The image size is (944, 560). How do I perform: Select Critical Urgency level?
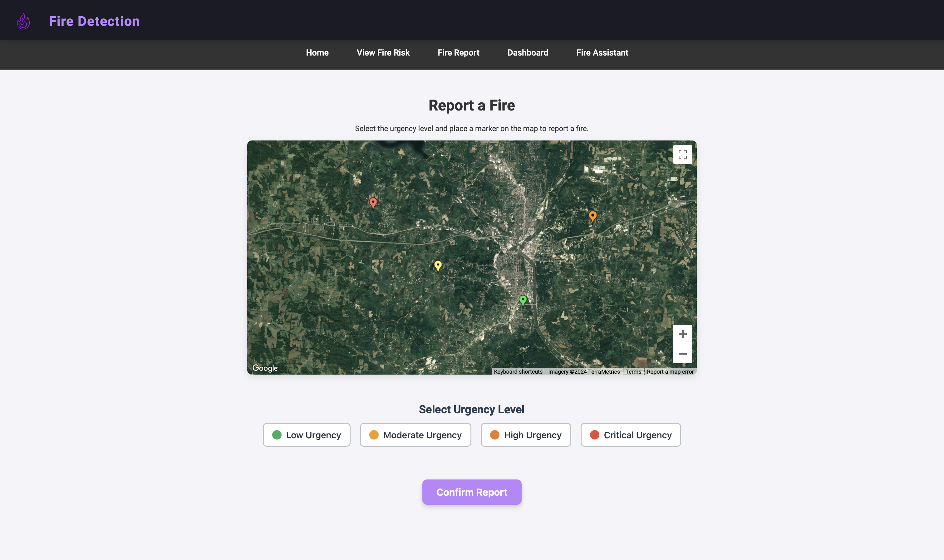631,435
